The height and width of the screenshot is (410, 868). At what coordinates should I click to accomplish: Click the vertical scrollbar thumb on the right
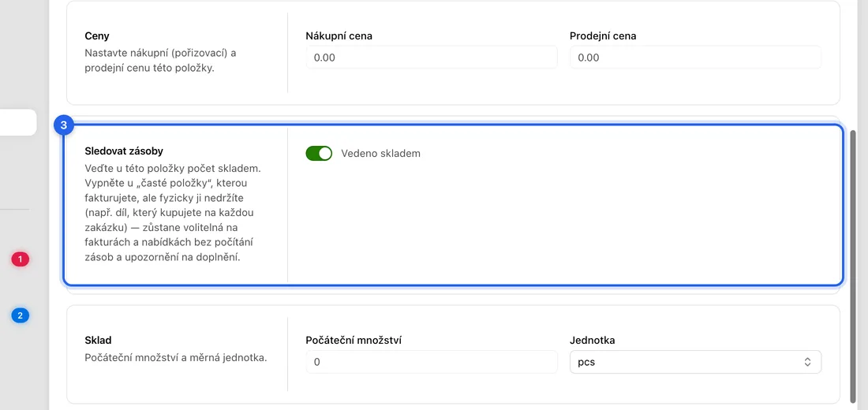point(854,266)
